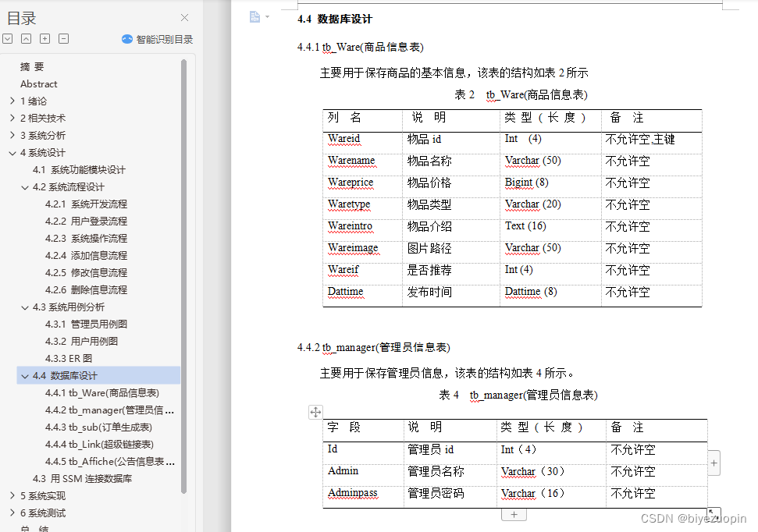This screenshot has width=758, height=532.
Task: Click the minus box icon in outline toolbar
Action: pyautogui.click(x=63, y=39)
